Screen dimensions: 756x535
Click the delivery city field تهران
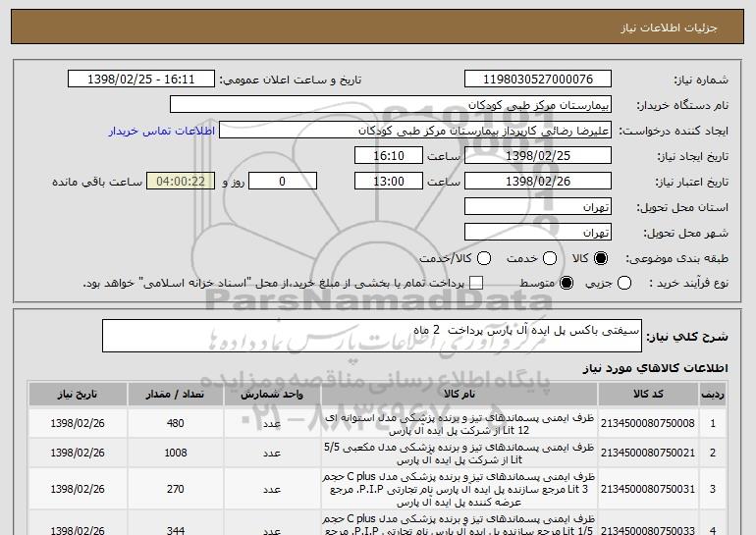coord(538,233)
